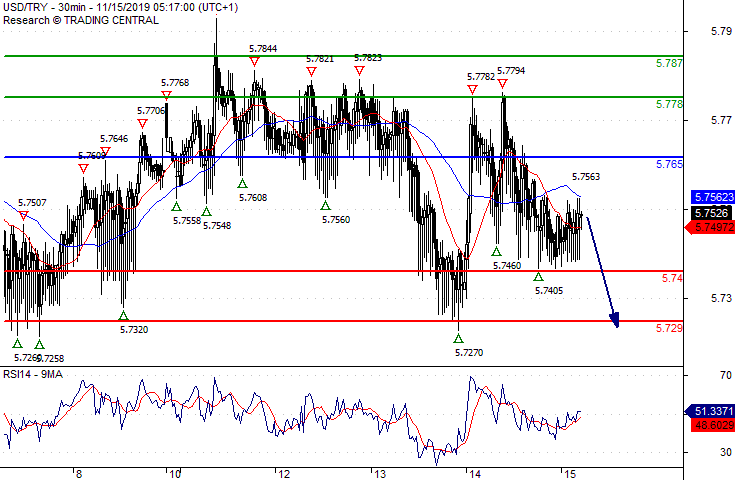Click date 10 on the time axis

(175, 474)
